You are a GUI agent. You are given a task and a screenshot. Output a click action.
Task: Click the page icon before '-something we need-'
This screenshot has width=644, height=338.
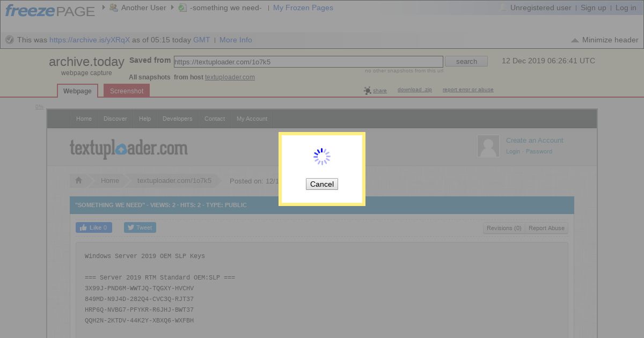point(182,8)
